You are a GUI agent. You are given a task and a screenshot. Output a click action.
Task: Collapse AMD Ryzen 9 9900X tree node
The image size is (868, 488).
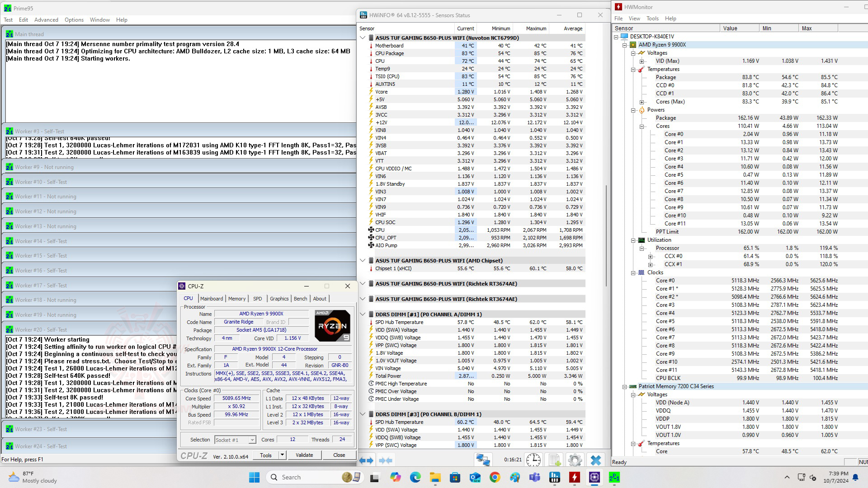click(625, 45)
